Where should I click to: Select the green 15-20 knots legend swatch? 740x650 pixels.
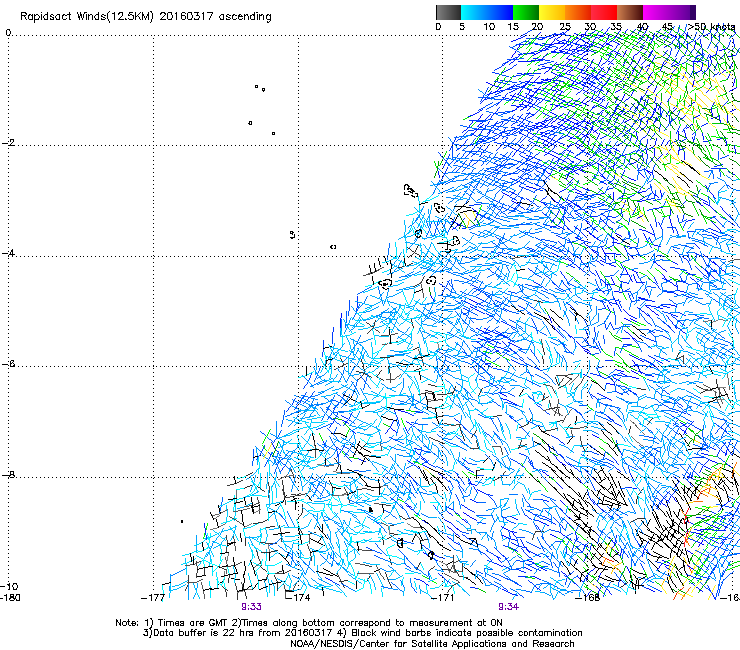coord(526,12)
